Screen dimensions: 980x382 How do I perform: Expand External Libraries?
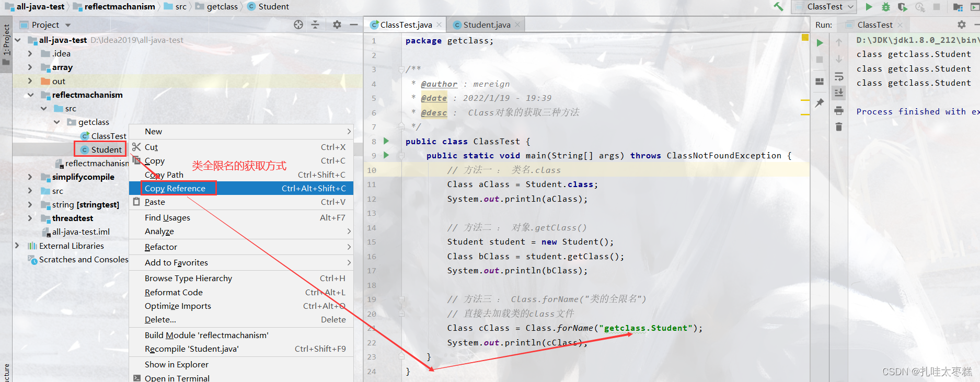pos(17,246)
